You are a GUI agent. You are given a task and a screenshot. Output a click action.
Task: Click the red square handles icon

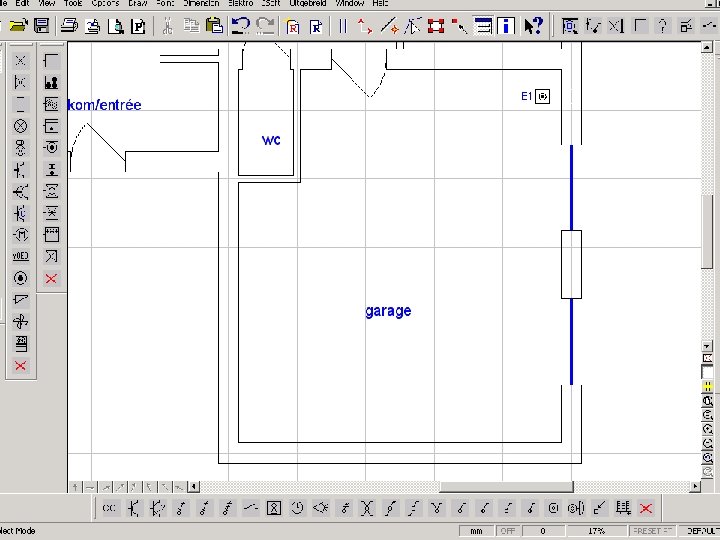pos(436,26)
